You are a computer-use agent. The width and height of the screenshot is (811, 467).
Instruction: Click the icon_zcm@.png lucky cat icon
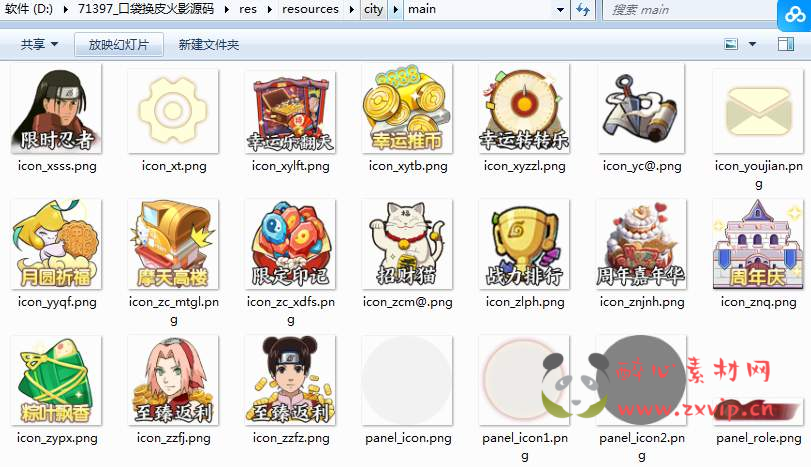pos(407,244)
